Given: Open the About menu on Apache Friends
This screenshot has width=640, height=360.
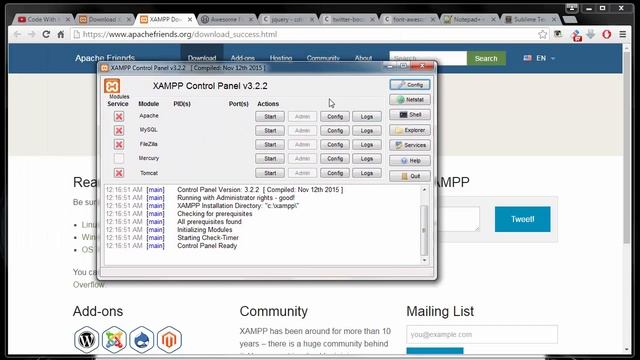Looking at the screenshot, I should tap(363, 58).
